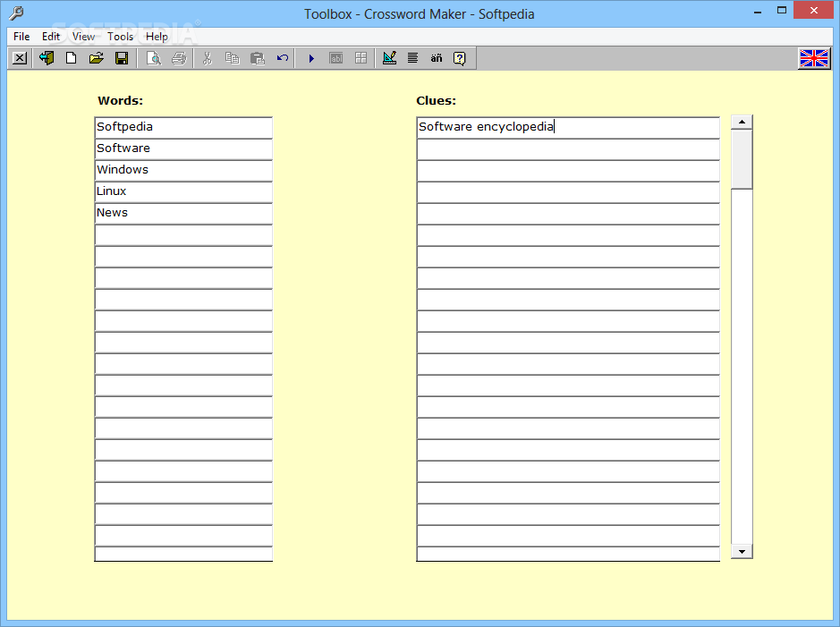840x627 pixels.
Task: Click the printer icon
Action: coord(179,58)
